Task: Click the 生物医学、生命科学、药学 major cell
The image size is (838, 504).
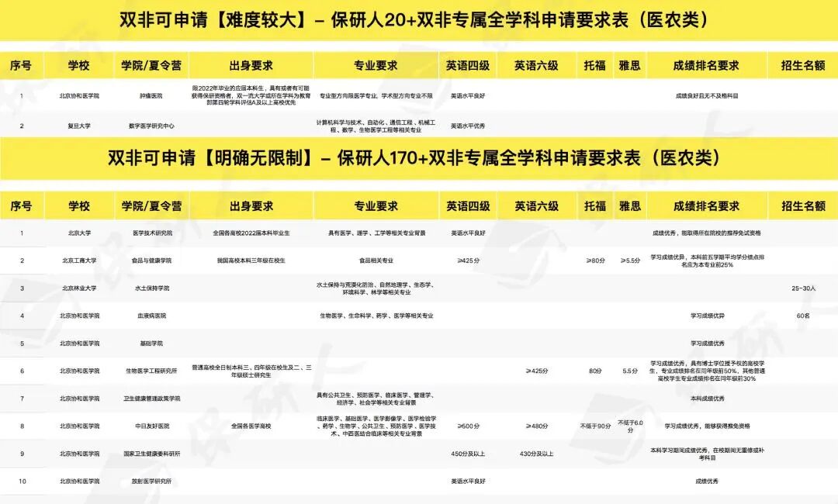Action: [376, 316]
